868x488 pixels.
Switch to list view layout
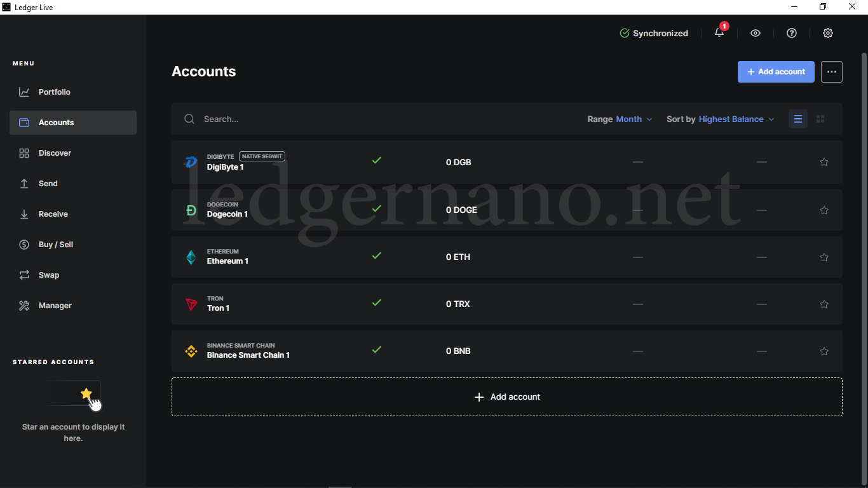[798, 119]
